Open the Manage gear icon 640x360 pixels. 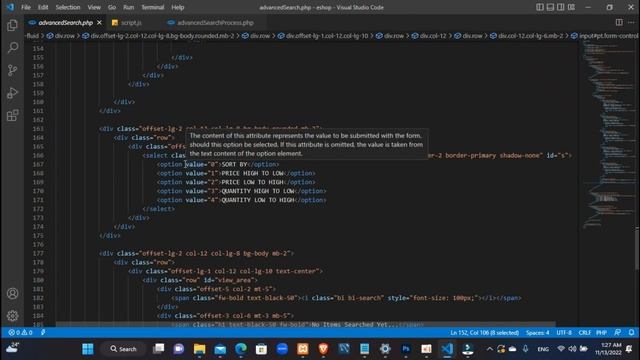coord(12,316)
